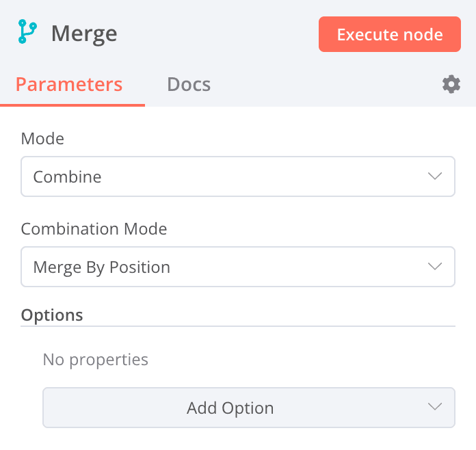Viewport: 476px width, 450px height.
Task: Open node settings gear icon
Action: [x=451, y=84]
